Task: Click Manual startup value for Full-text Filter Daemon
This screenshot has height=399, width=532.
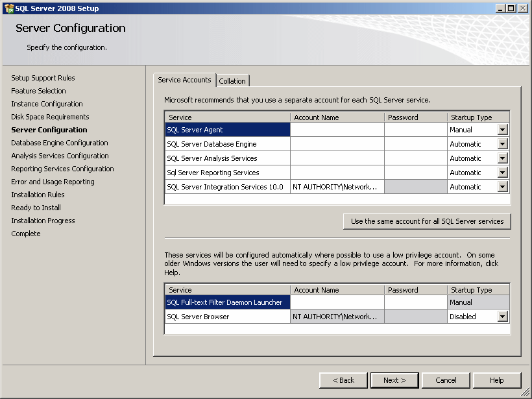Action: point(478,302)
